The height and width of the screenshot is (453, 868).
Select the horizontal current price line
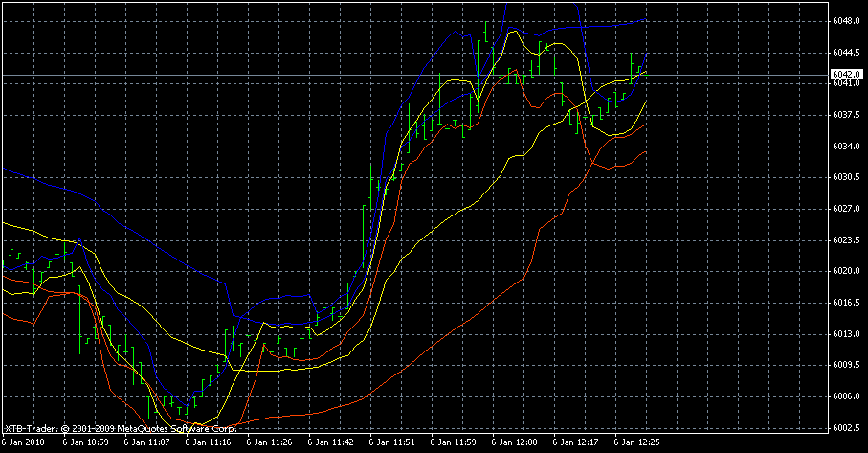click(287, 75)
